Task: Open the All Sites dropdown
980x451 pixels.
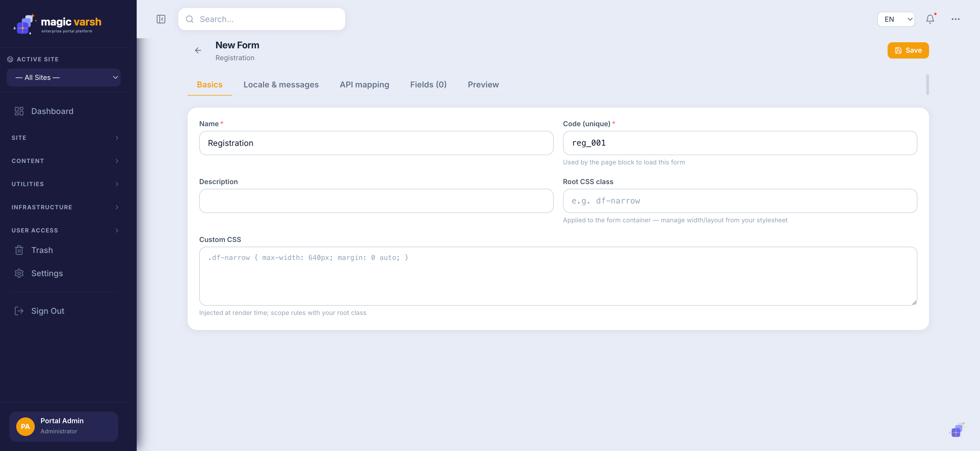Action: coord(63,78)
